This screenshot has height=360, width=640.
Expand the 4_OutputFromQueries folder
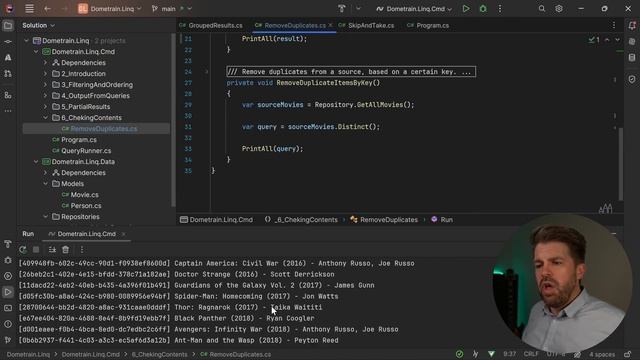pos(45,96)
